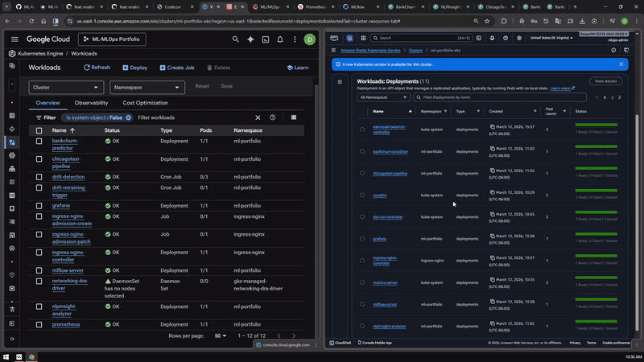
Task: Select the drift-detection workload checkbox
Action: [39, 177]
